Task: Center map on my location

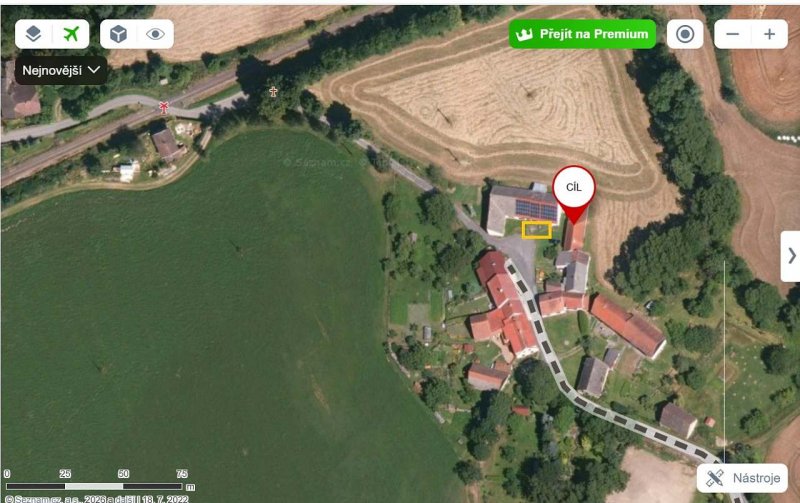Action: pos(685,34)
